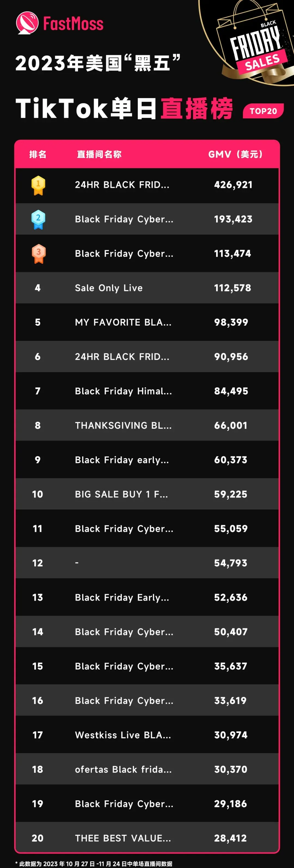Click the gold first-place medal icon

tap(38, 185)
